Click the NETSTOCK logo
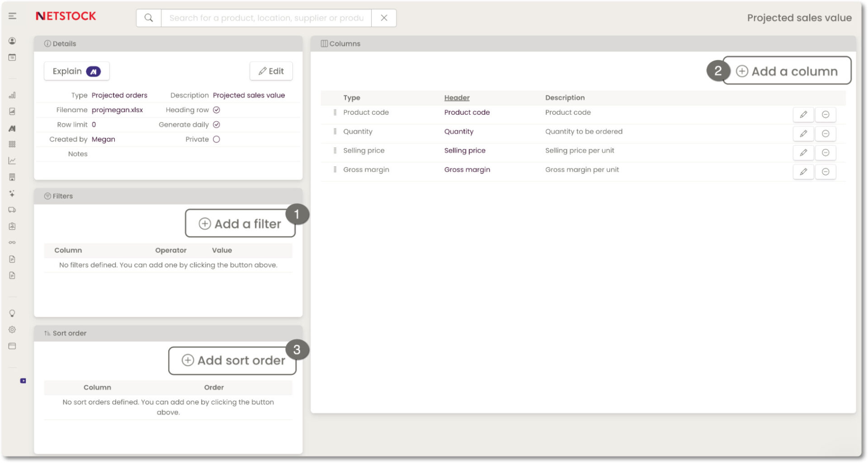This screenshot has height=463, width=868. [x=66, y=16]
